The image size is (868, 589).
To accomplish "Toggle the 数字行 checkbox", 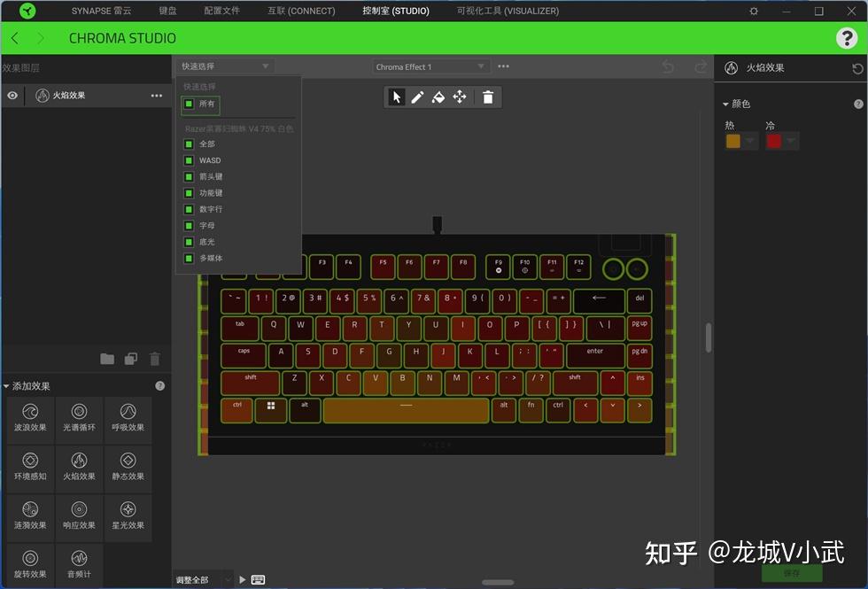I will coord(189,209).
